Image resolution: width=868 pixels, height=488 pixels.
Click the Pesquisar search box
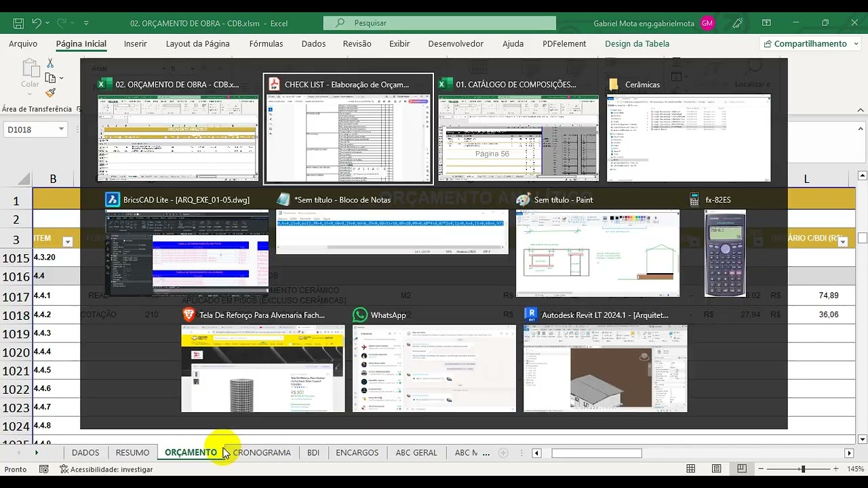coord(439,23)
